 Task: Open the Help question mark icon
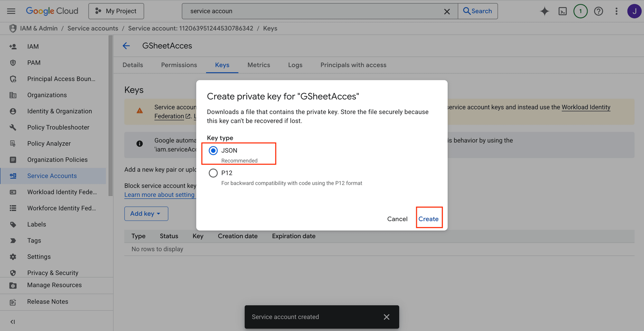point(599,11)
